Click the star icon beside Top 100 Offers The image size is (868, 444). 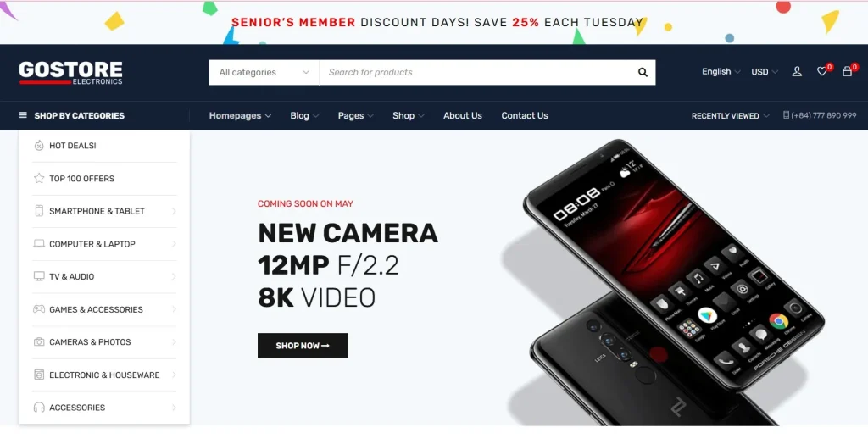[x=39, y=178]
